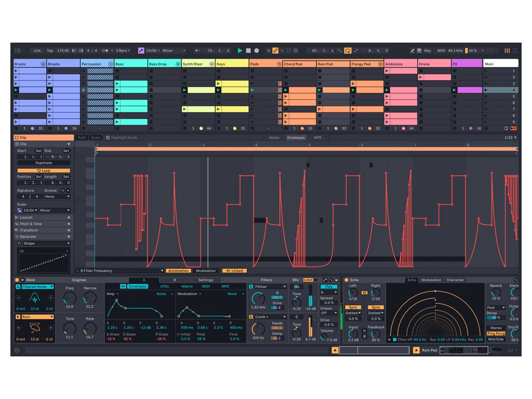
Task: Click the Tap tempo button
Action: coord(50,50)
